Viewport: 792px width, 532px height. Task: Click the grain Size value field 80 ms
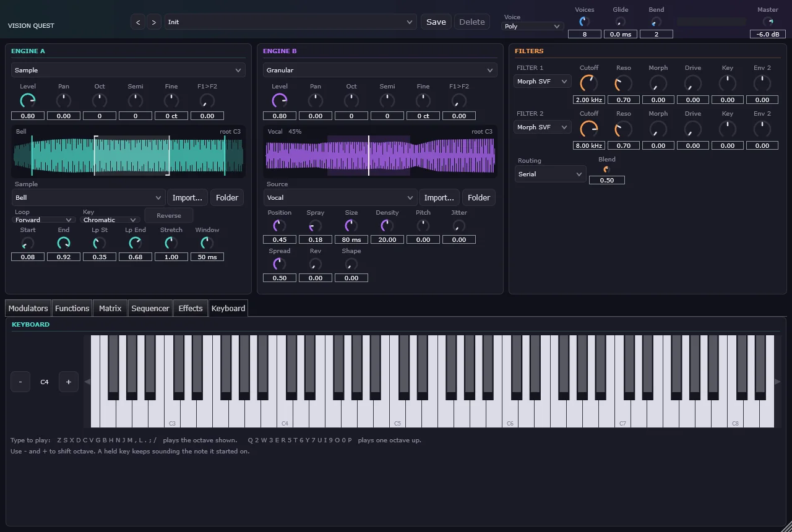click(351, 239)
